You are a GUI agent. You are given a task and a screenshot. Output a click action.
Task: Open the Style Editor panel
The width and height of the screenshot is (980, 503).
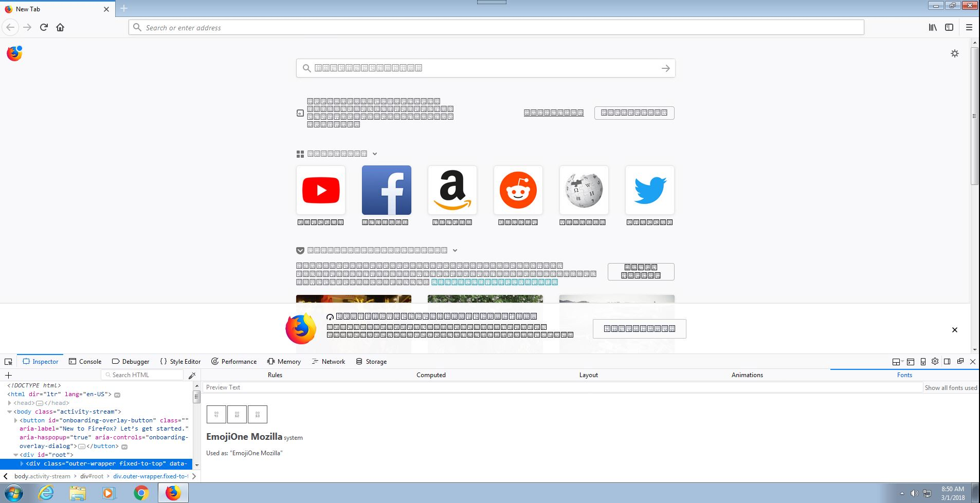click(180, 362)
